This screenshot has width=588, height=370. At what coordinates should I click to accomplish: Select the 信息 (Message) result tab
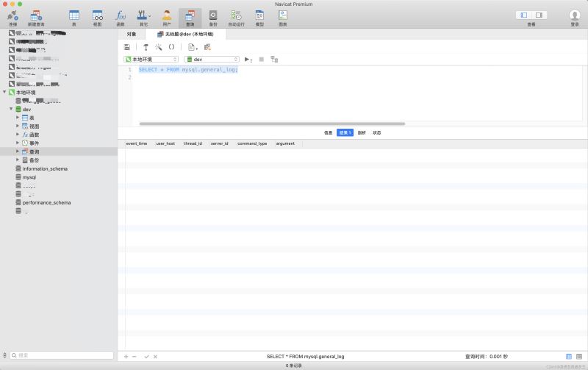[328, 132]
